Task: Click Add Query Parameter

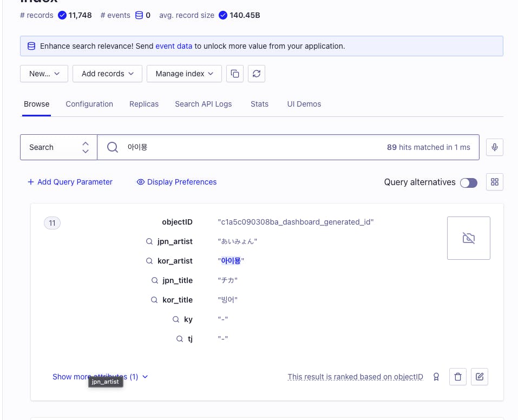Action: [x=70, y=182]
